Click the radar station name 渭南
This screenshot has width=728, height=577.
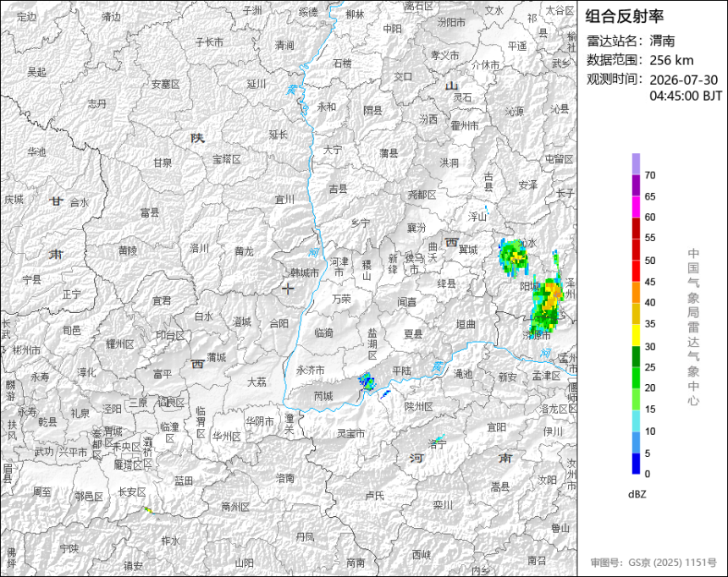point(662,41)
